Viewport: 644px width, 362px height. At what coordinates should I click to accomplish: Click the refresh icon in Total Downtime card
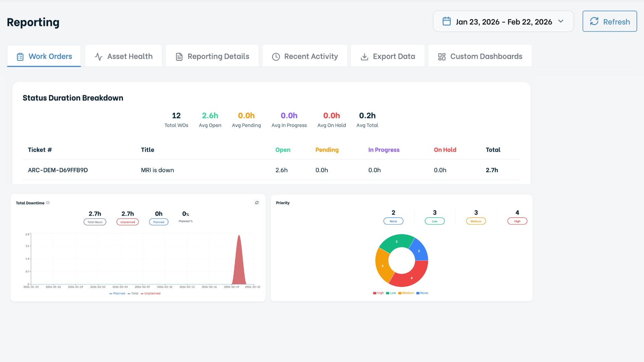257,203
